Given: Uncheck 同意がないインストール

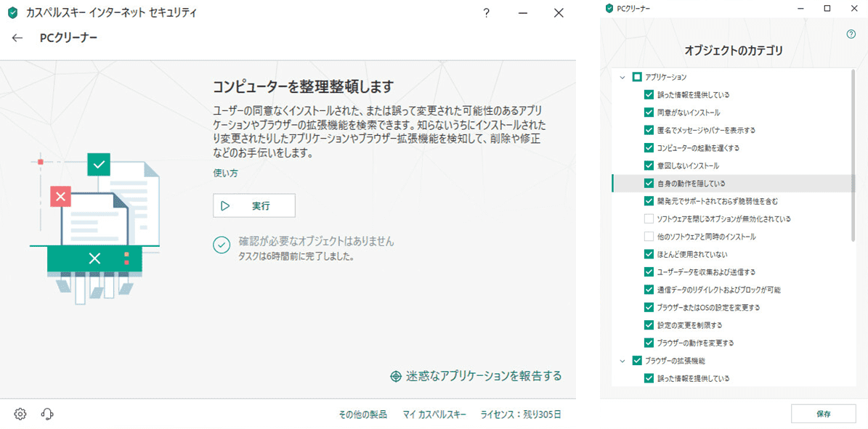Looking at the screenshot, I should click(x=649, y=113).
